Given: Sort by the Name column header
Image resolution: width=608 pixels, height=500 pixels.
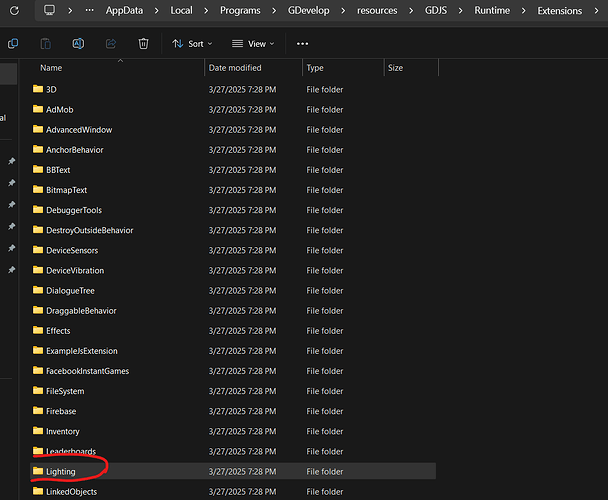Looking at the screenshot, I should [51, 68].
